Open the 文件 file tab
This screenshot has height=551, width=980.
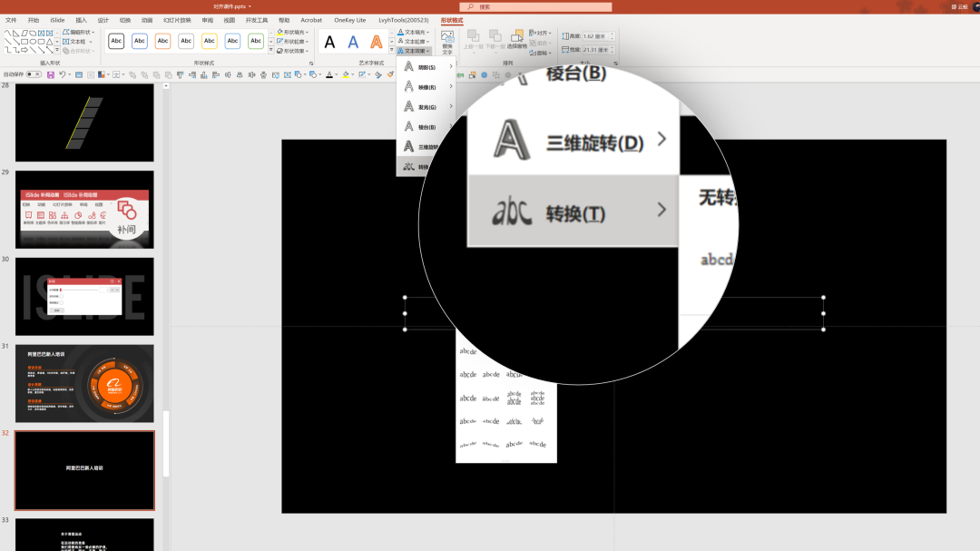pyautogui.click(x=11, y=20)
